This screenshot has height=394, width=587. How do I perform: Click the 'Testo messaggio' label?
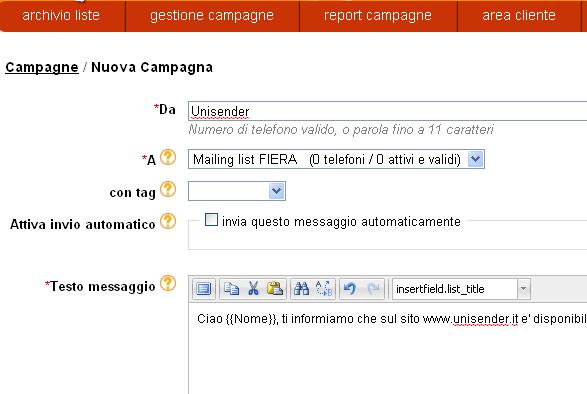tap(103, 287)
